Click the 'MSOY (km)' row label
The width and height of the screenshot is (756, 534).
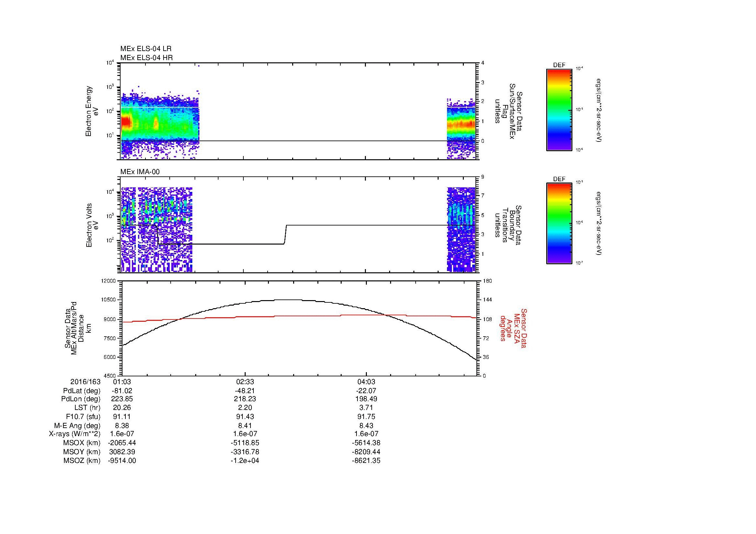coord(82,452)
